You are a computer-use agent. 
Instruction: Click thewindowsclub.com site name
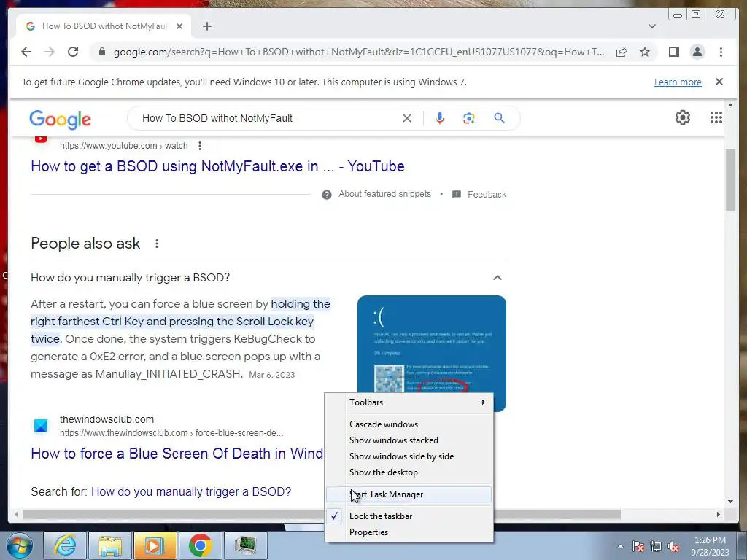(107, 419)
